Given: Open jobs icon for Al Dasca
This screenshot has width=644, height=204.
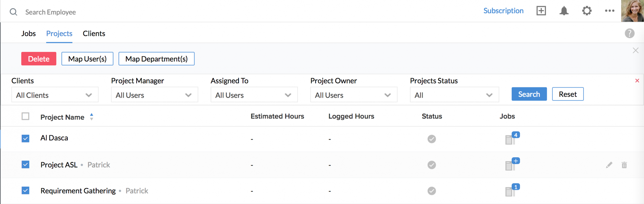Looking at the screenshot, I should pyautogui.click(x=510, y=139).
